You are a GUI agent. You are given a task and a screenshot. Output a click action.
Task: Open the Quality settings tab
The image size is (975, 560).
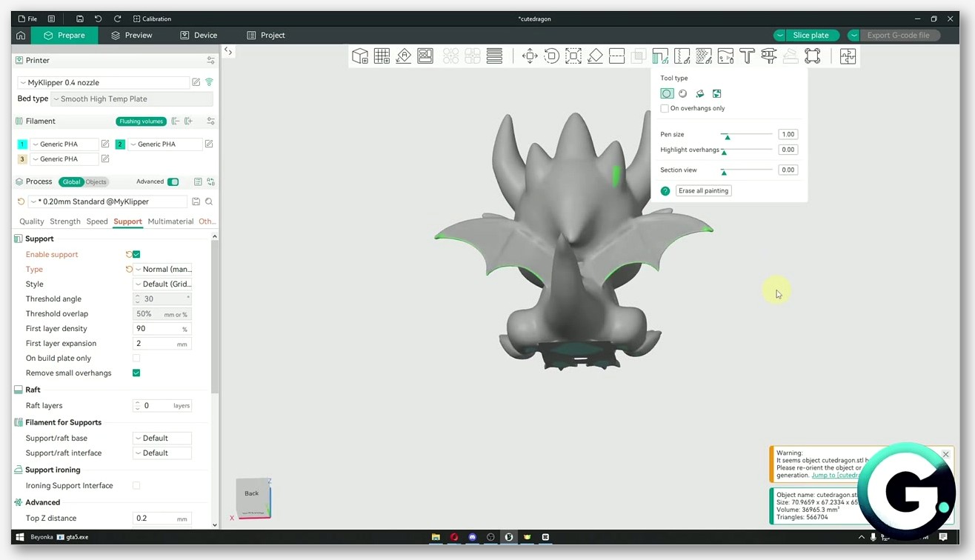click(32, 221)
